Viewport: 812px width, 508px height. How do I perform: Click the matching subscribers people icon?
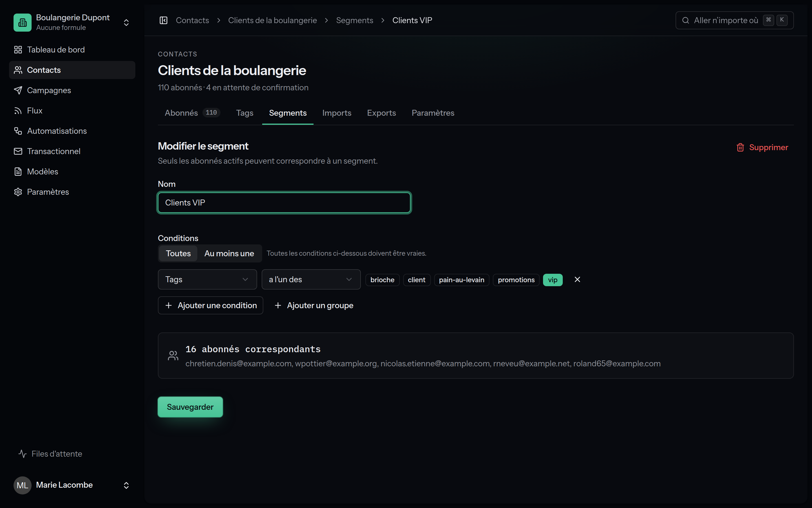(x=173, y=356)
